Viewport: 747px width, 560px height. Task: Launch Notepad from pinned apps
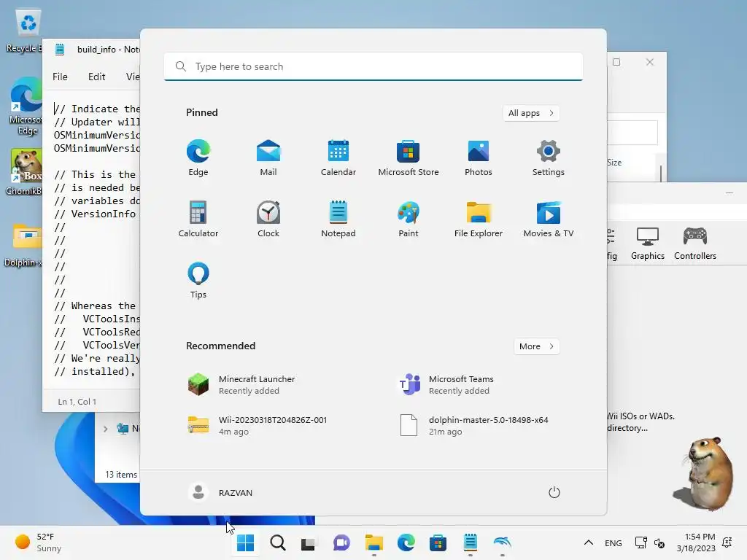(x=338, y=219)
